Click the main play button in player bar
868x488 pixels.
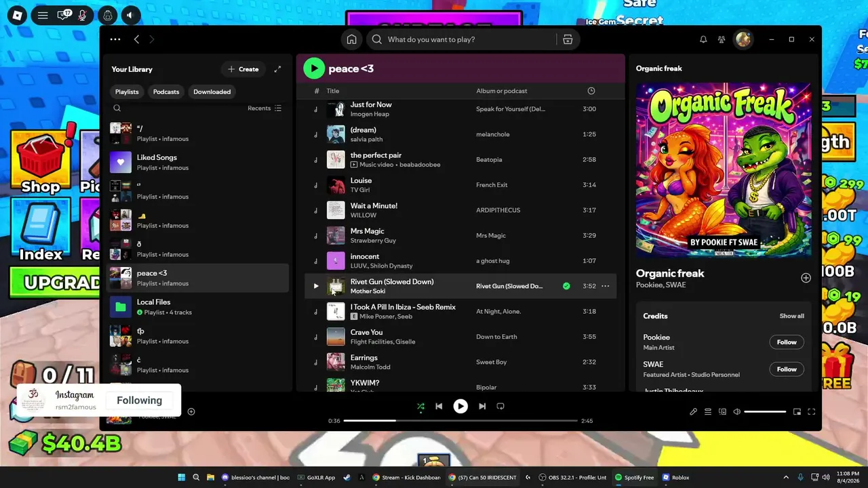pos(460,406)
